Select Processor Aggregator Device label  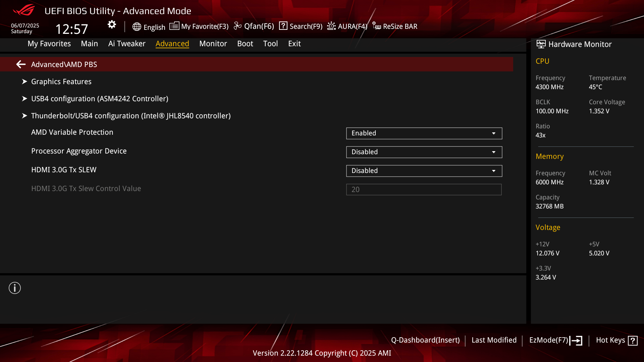pos(79,151)
